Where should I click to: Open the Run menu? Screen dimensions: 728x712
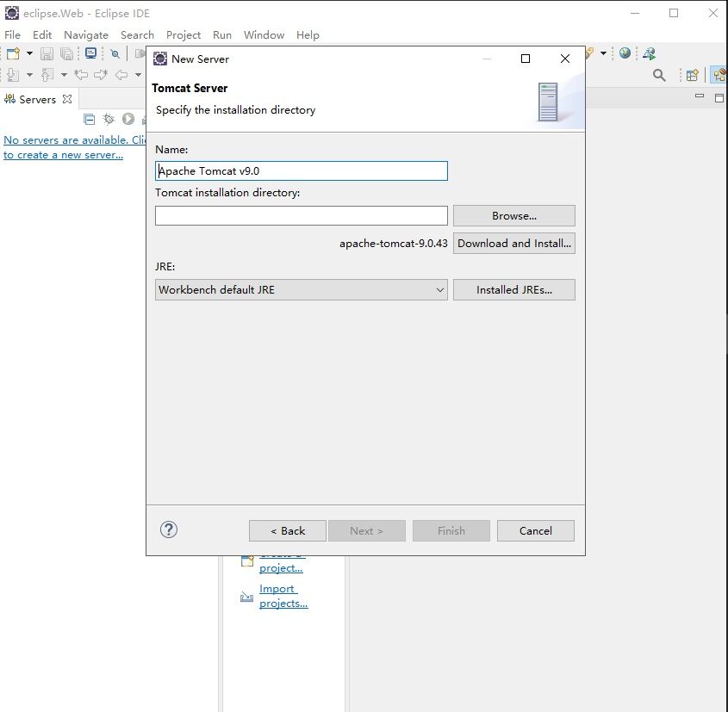pos(222,34)
